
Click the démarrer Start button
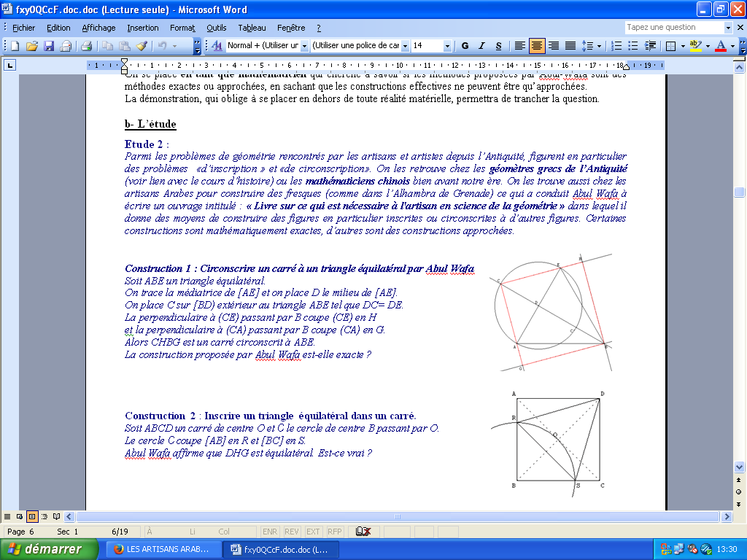click(45, 549)
